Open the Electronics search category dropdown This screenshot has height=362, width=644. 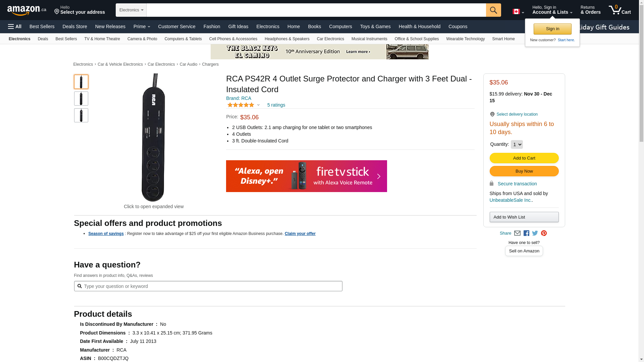(131, 10)
